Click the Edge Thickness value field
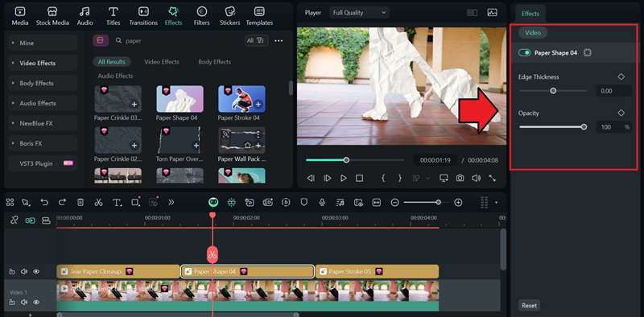Viewport: 644px width, 317px height. [x=613, y=91]
